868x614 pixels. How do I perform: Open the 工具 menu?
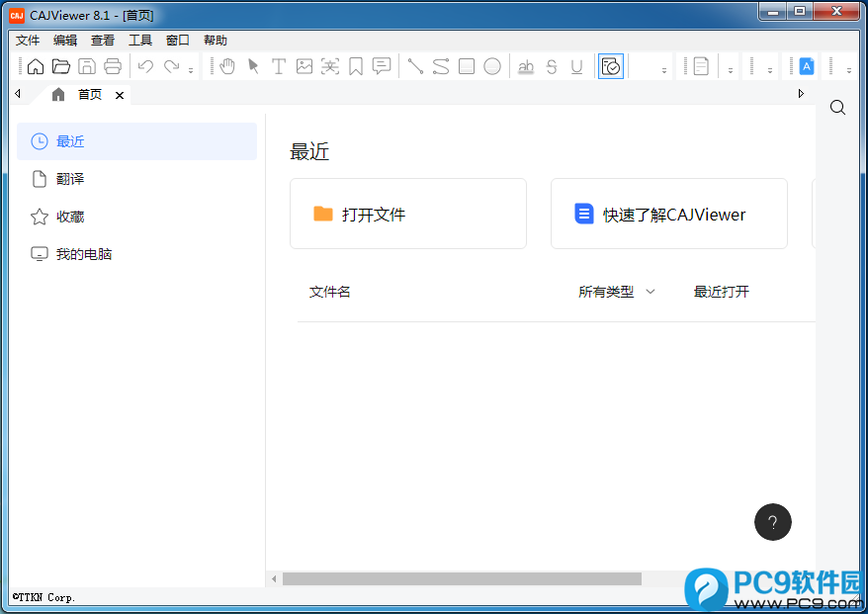(140, 41)
